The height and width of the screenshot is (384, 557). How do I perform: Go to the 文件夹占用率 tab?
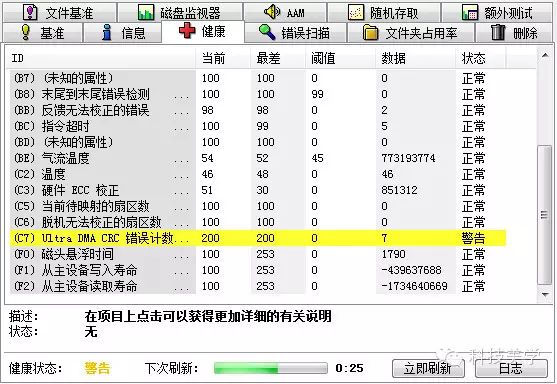(x=411, y=33)
